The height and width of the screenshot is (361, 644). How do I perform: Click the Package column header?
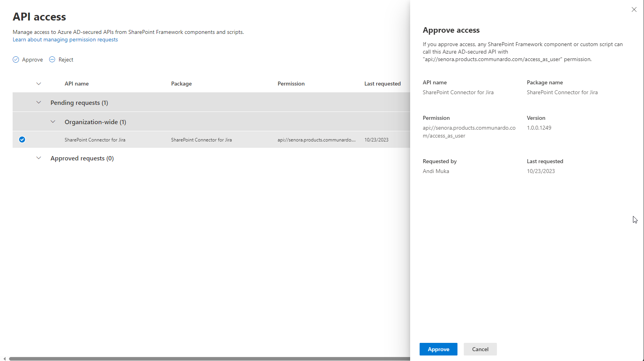pyautogui.click(x=181, y=84)
